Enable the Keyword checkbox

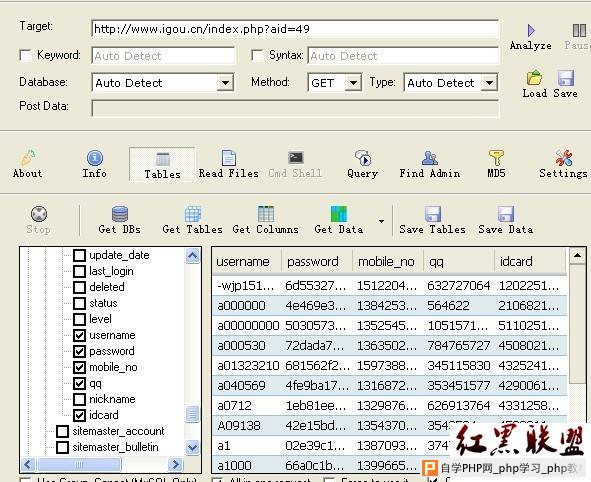[25, 55]
